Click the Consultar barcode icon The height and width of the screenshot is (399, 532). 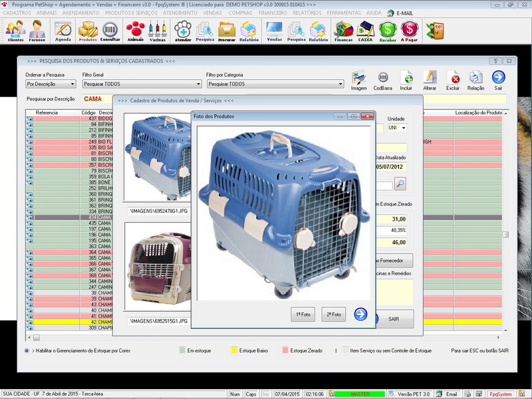[x=110, y=31]
